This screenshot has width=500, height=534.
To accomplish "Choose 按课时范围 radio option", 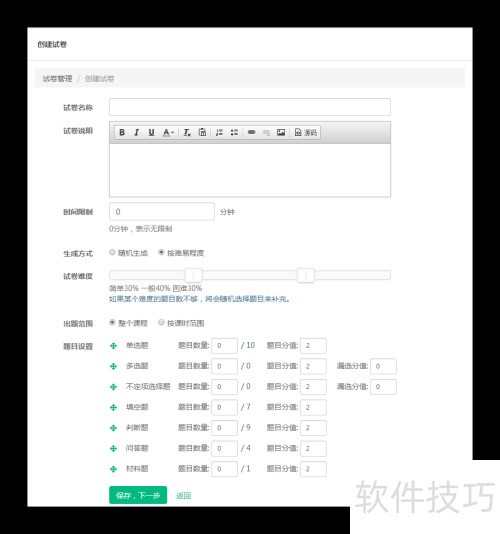I will point(161,322).
